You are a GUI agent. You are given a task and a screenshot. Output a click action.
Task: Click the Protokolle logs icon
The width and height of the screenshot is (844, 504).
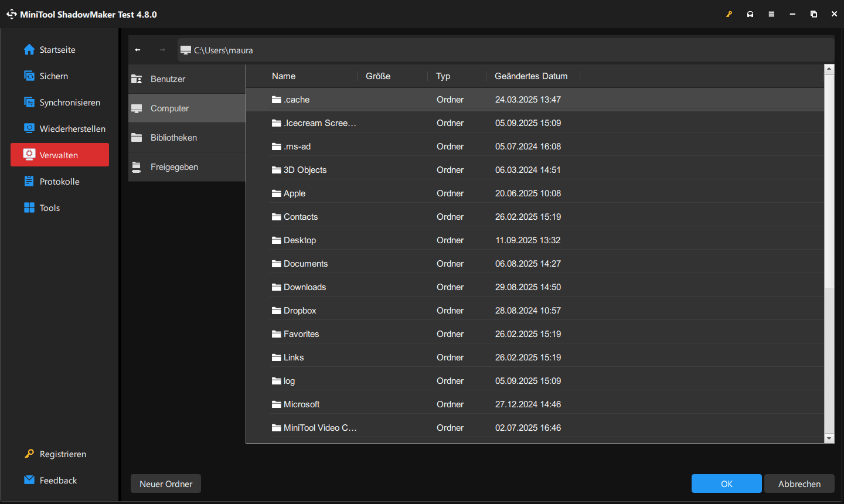[29, 182]
